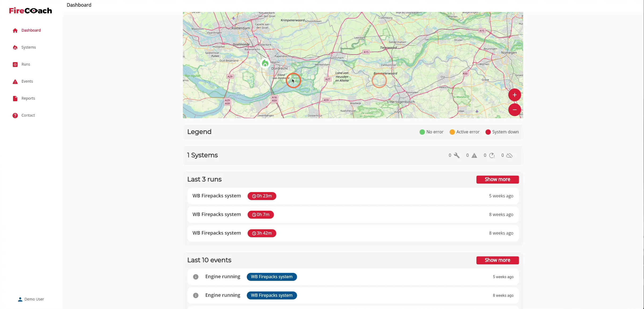Click info icon of second Engine running event
Viewport: 644px width, 309px height.
(x=196, y=295)
